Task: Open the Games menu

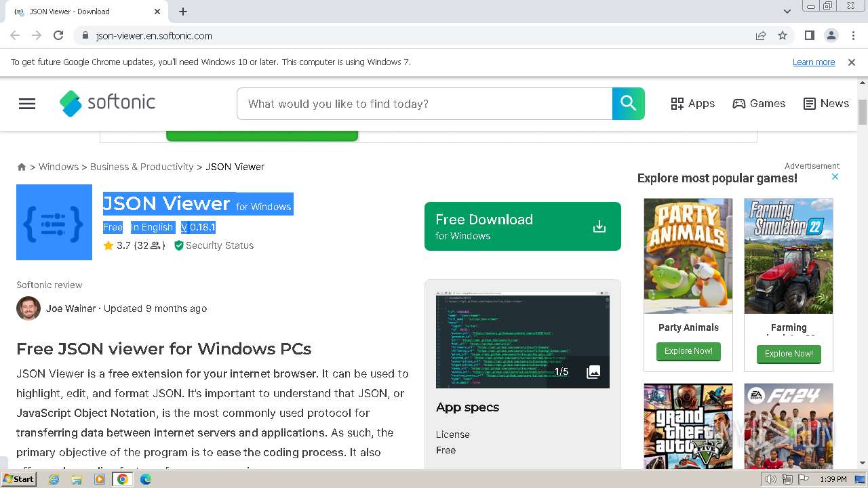Action: [x=759, y=104]
